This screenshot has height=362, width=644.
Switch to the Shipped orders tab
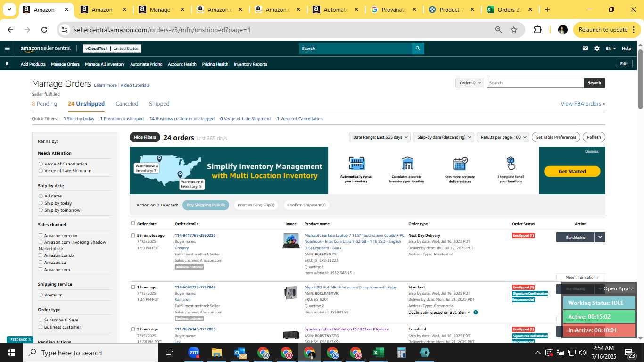[x=159, y=104]
